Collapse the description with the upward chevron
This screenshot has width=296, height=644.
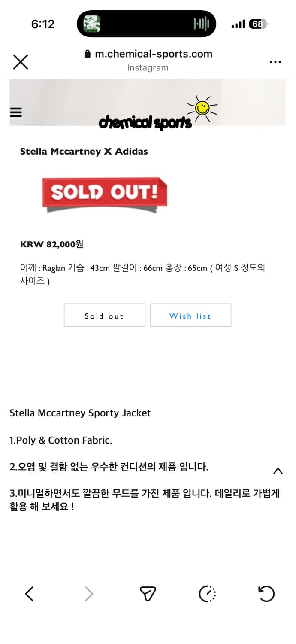pyautogui.click(x=278, y=471)
